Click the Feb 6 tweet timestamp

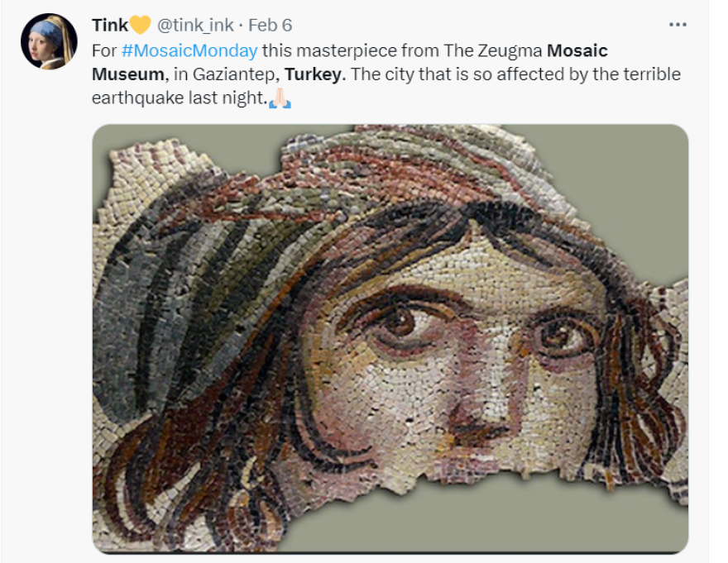[x=271, y=25]
